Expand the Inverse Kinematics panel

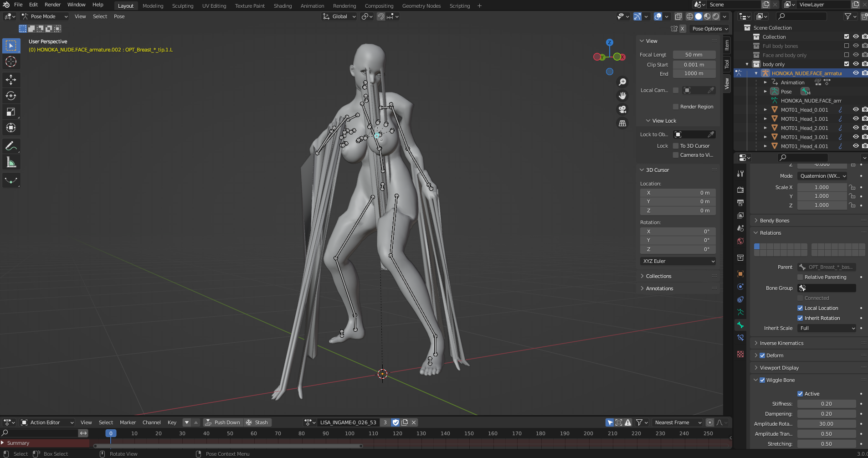point(781,343)
